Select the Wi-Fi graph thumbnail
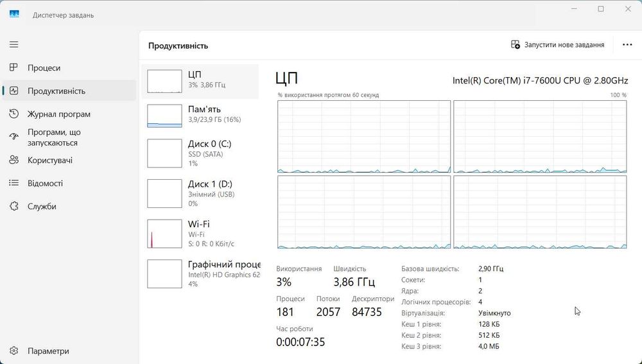This screenshot has width=642, height=364. (x=164, y=234)
